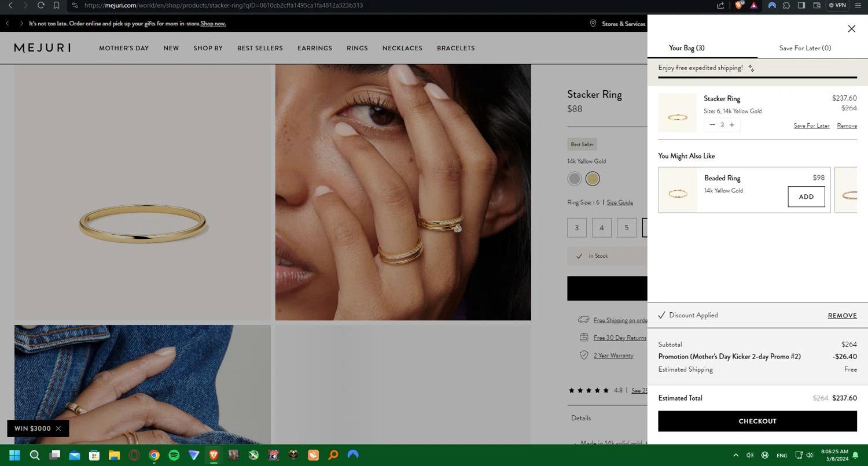Open Mail app from taskbar
This screenshot has height=466, width=868.
pyautogui.click(x=75, y=455)
